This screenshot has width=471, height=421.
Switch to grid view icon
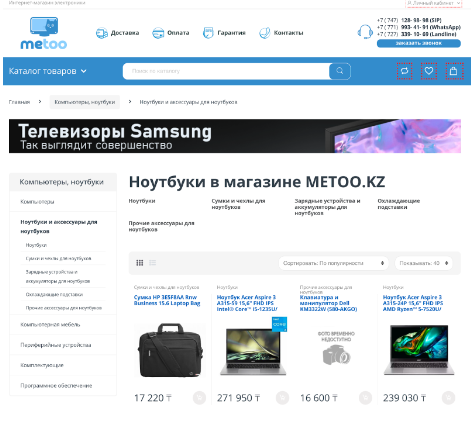140,263
